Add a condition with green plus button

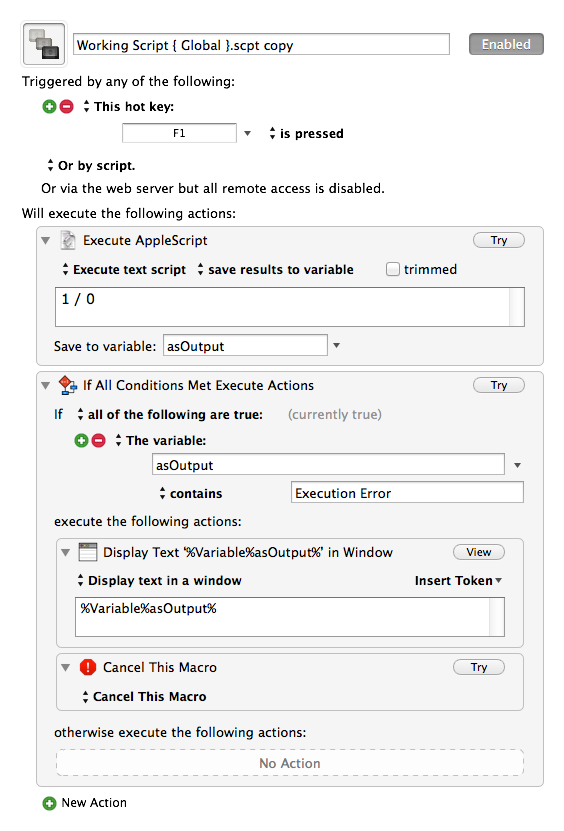[x=82, y=440]
